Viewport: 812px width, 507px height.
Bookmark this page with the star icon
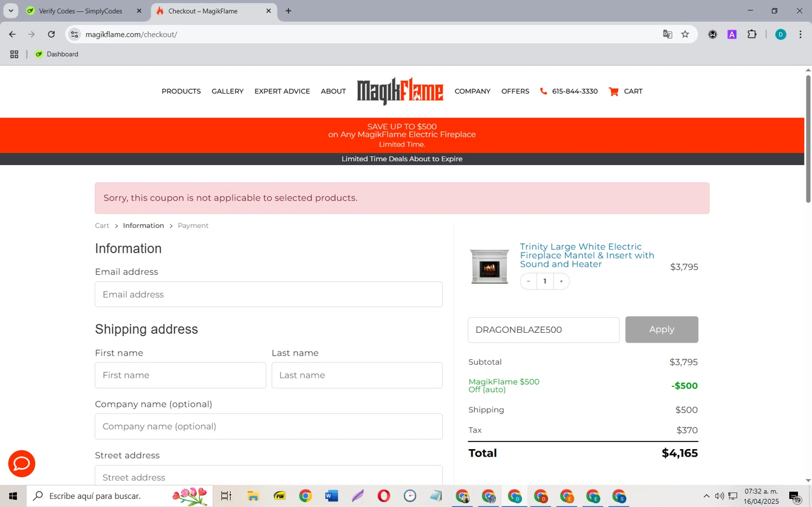685,34
